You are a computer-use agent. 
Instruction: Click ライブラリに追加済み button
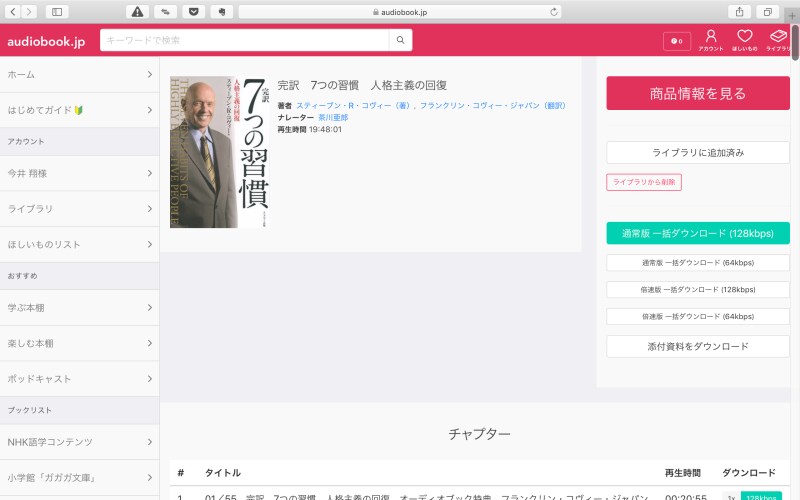(698, 153)
